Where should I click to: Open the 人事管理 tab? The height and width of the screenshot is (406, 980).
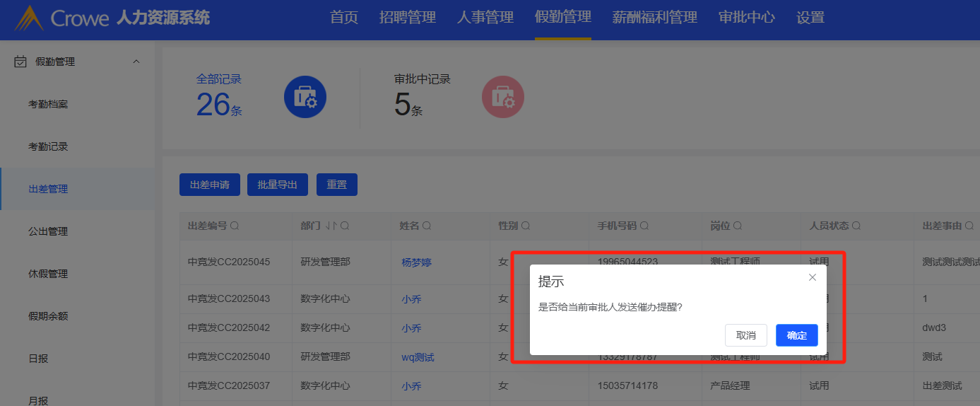(x=485, y=18)
